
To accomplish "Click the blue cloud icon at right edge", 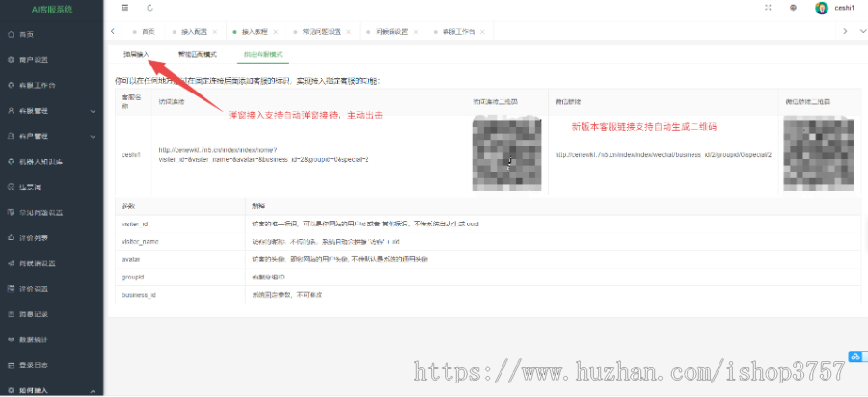I will [x=855, y=357].
